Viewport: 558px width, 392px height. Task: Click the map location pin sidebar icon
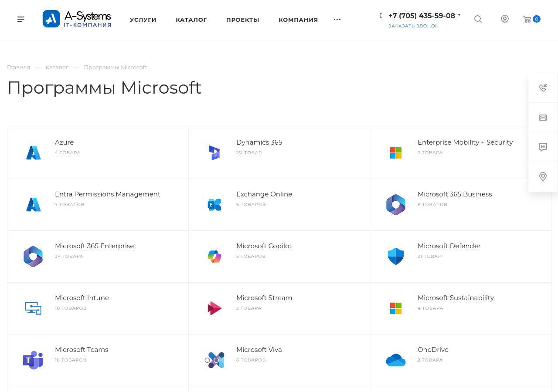point(543,177)
